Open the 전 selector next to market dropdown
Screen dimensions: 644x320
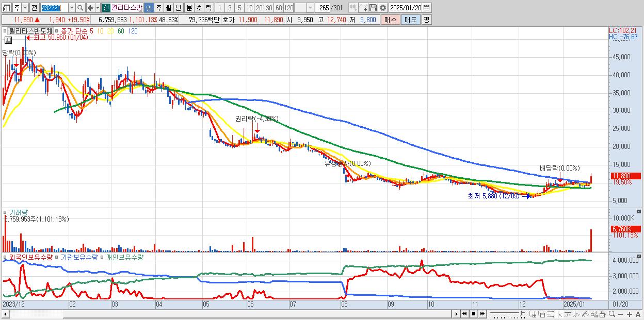point(34,8)
